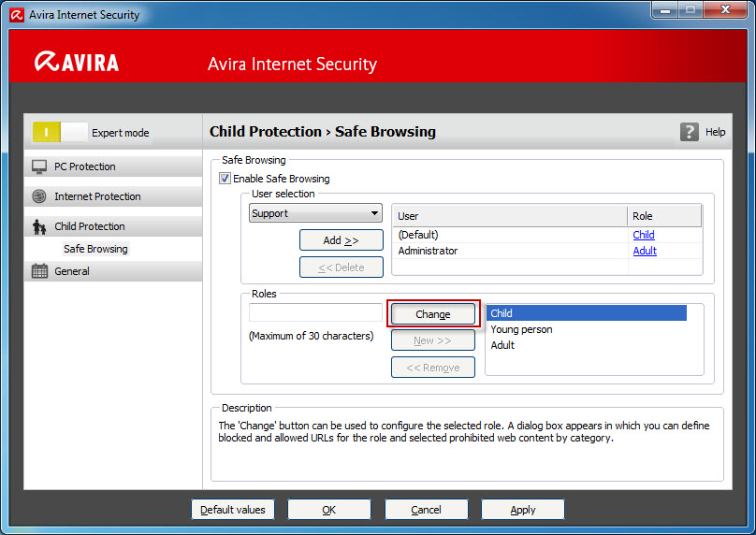Image resolution: width=756 pixels, height=535 pixels.
Task: Click the Cancel button
Action: pyautogui.click(x=427, y=510)
